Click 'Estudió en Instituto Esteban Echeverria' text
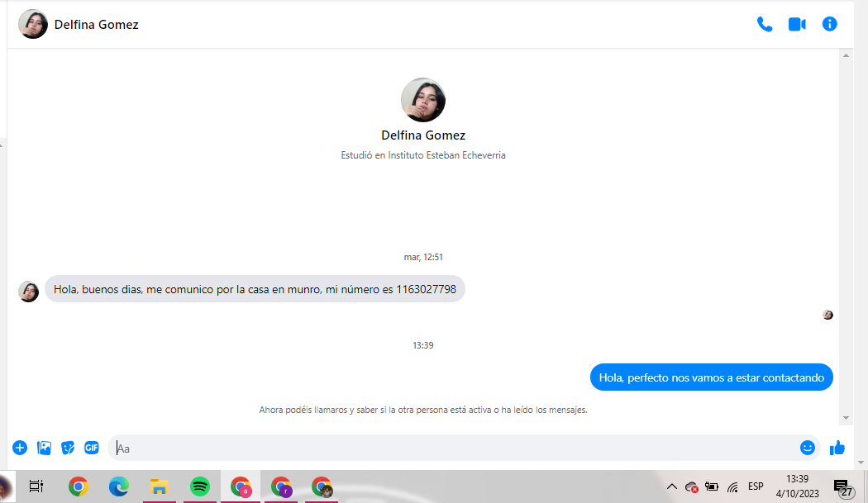Screen dimensions: 868x503 tap(423, 155)
